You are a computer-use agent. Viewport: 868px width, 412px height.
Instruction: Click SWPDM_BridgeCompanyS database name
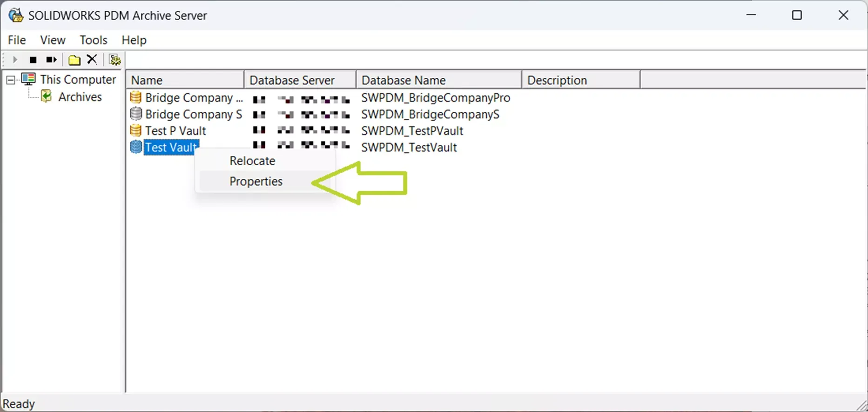(x=431, y=114)
